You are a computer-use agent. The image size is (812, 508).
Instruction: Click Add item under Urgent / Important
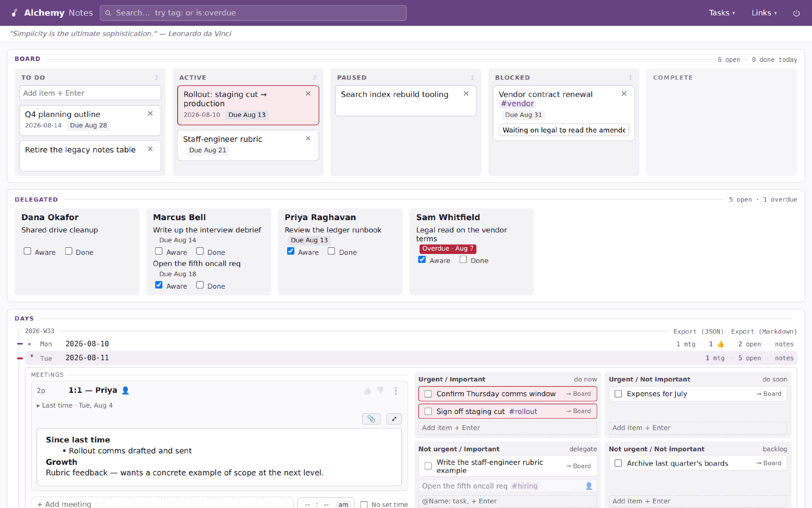[x=507, y=428]
